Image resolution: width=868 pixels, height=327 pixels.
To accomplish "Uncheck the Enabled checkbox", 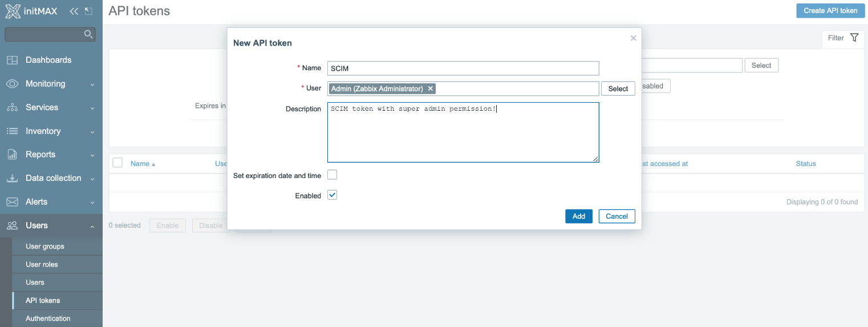I will 332,195.
